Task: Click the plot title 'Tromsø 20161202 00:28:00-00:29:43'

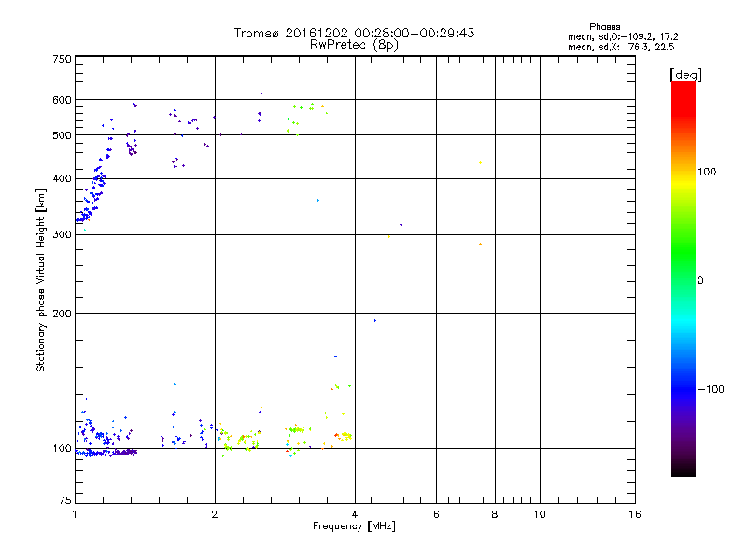Action: click(x=354, y=33)
